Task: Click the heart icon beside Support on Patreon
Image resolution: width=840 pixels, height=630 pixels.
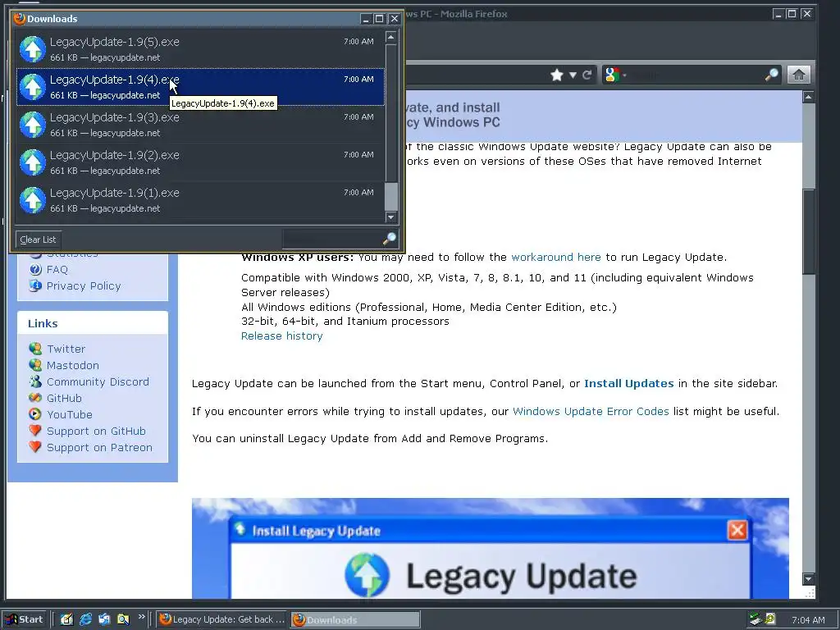Action: [35, 447]
